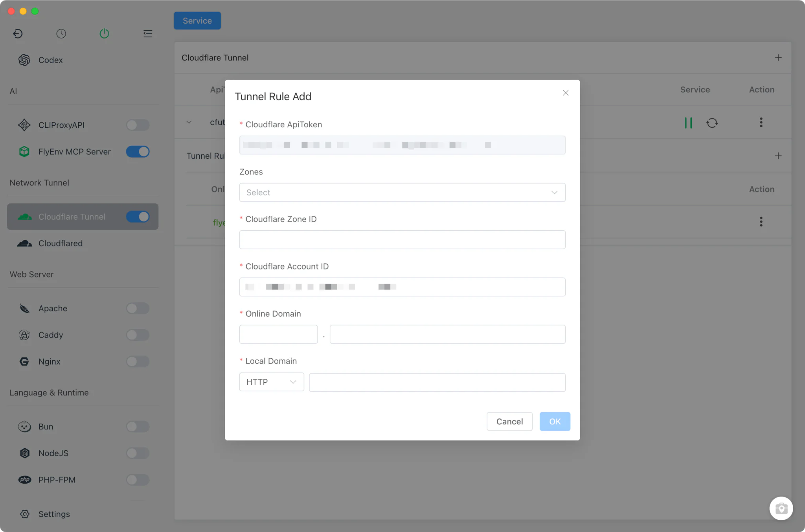Collapse sidebar with the list menu icon

[148, 34]
